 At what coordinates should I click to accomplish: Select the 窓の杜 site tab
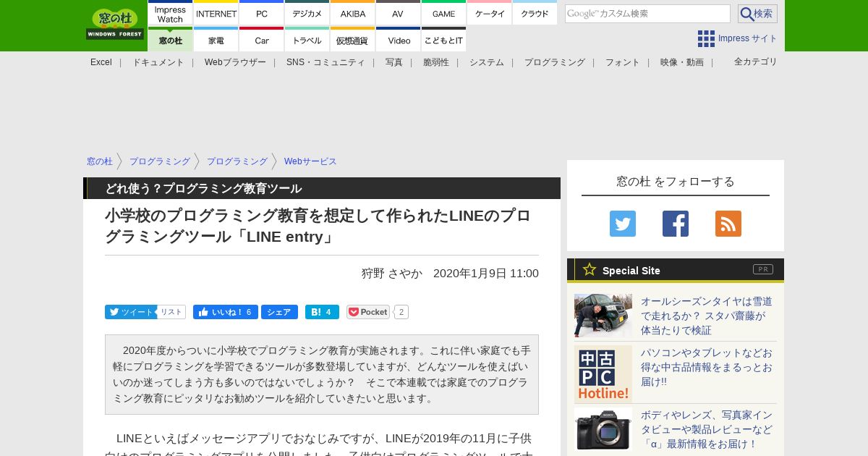pyautogui.click(x=170, y=40)
